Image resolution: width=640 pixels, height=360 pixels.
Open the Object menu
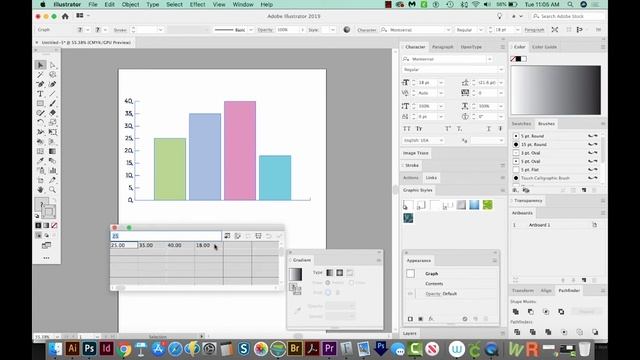[x=130, y=4]
